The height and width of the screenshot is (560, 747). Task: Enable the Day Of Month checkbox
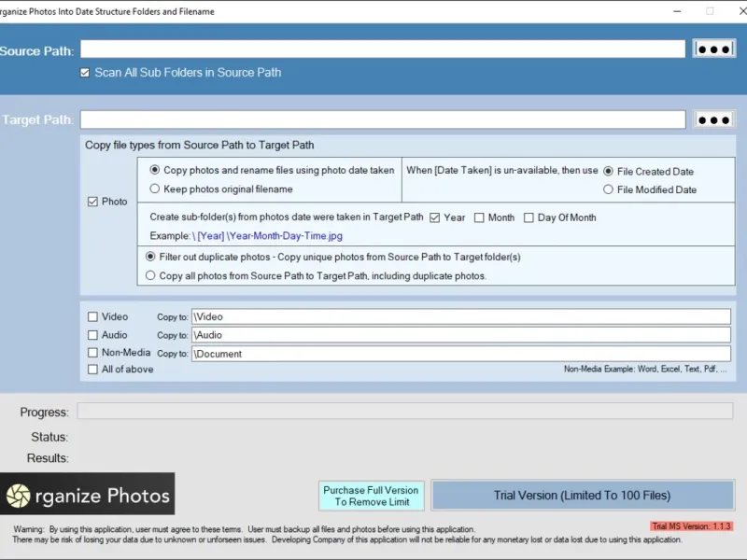(529, 217)
